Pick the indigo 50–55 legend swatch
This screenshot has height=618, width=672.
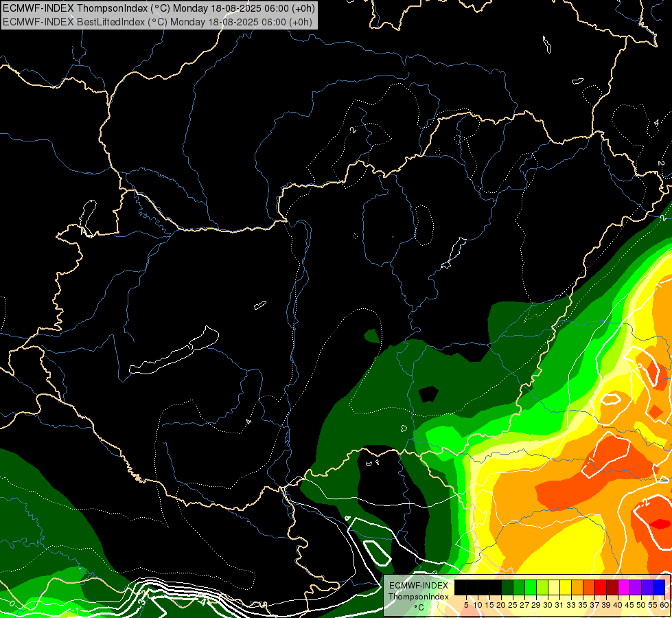tap(647, 587)
